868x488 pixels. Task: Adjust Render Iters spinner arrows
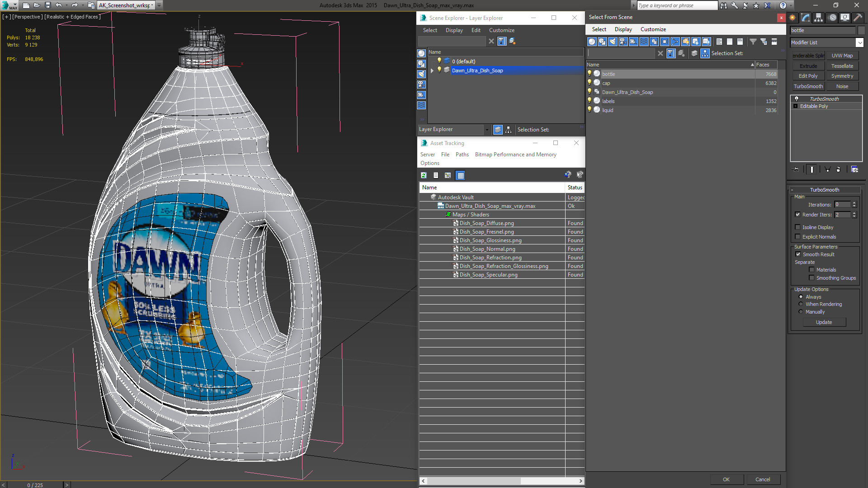click(x=854, y=215)
